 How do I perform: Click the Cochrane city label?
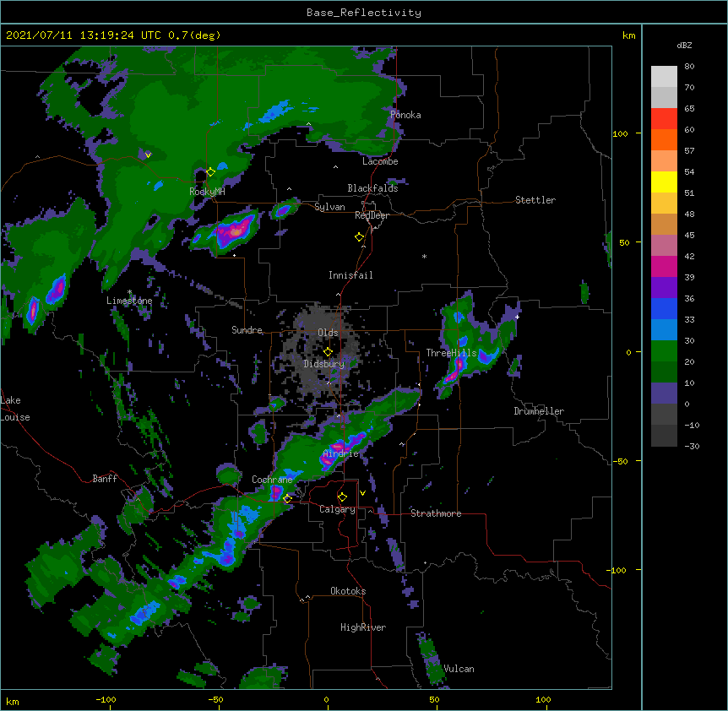click(272, 480)
